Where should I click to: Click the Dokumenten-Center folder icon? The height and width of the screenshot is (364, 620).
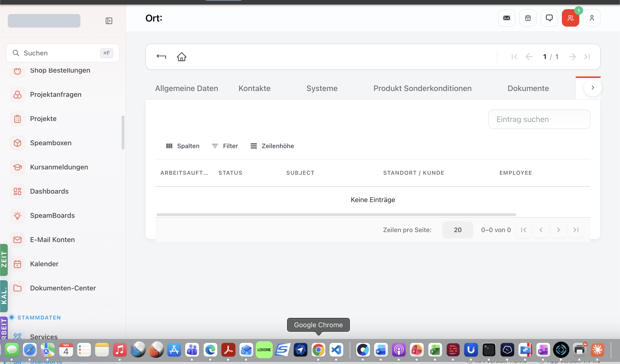pos(17,288)
